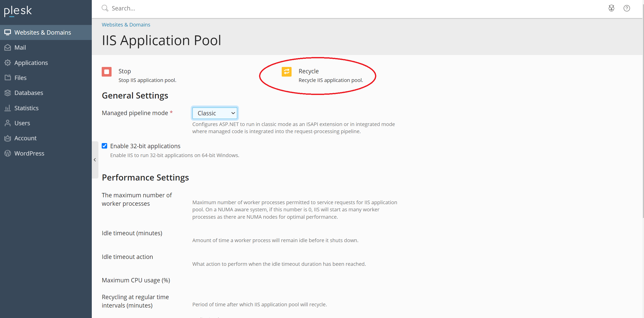Click the red Stop pool icon
The height and width of the screenshot is (318, 644).
(x=107, y=72)
